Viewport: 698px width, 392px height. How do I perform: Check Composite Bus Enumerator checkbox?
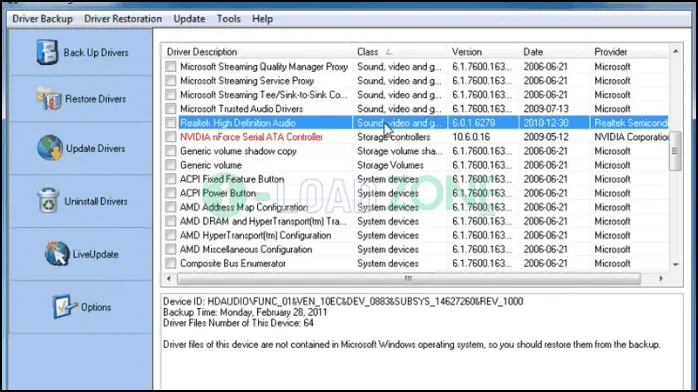170,263
